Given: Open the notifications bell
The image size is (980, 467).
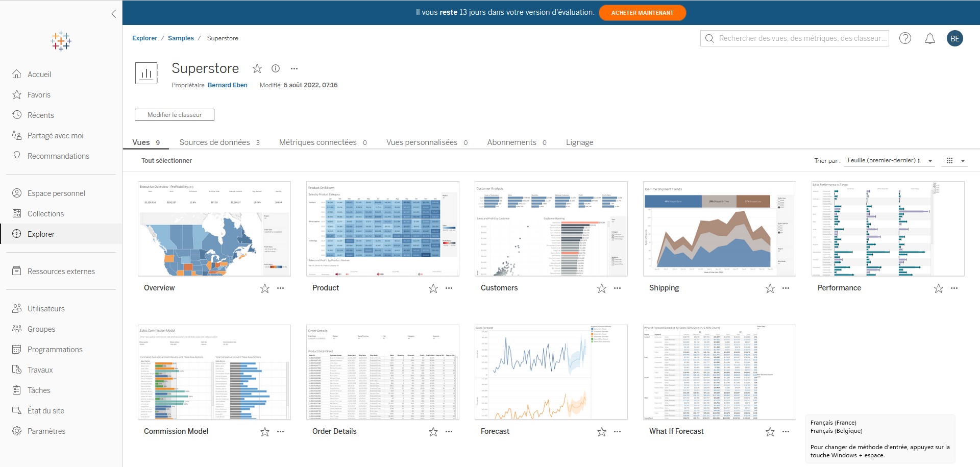Looking at the screenshot, I should (930, 38).
